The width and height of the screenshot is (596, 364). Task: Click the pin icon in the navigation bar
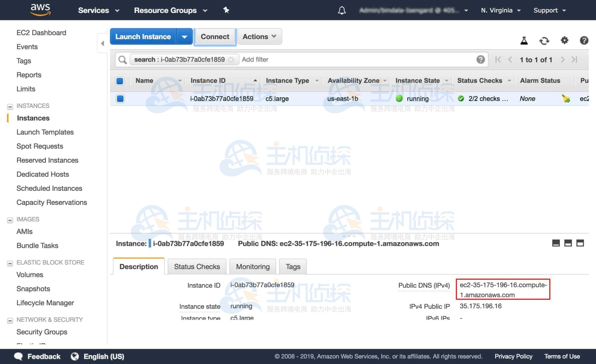coord(226,10)
